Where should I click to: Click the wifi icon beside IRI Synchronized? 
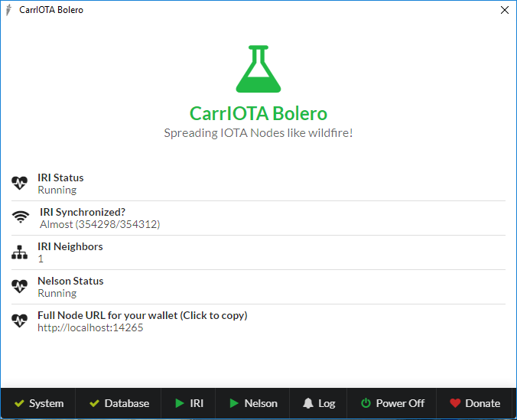click(x=21, y=217)
